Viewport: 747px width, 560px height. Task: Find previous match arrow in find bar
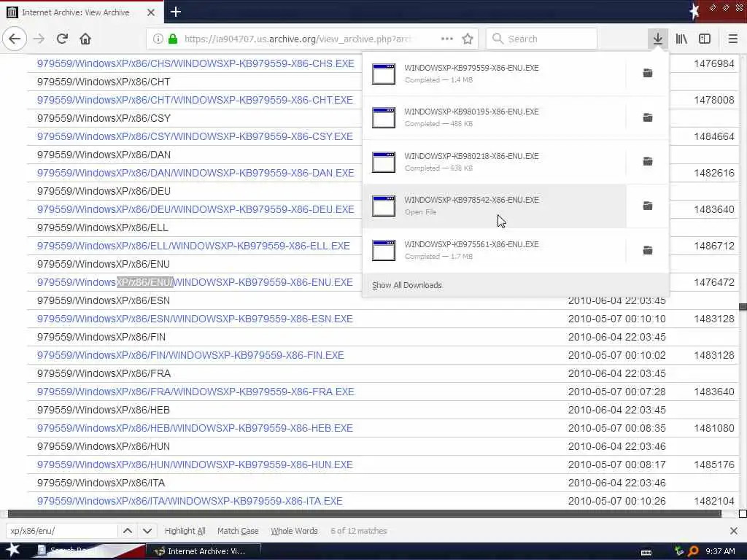pos(128,531)
